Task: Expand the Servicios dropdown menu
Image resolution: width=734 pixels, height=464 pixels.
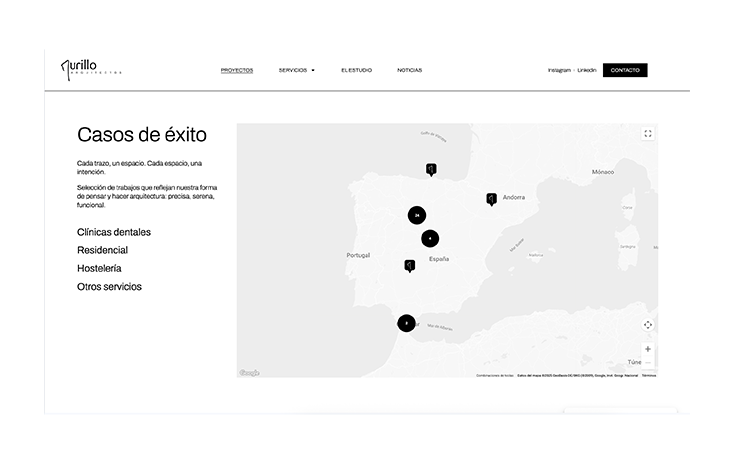Action: (x=297, y=70)
